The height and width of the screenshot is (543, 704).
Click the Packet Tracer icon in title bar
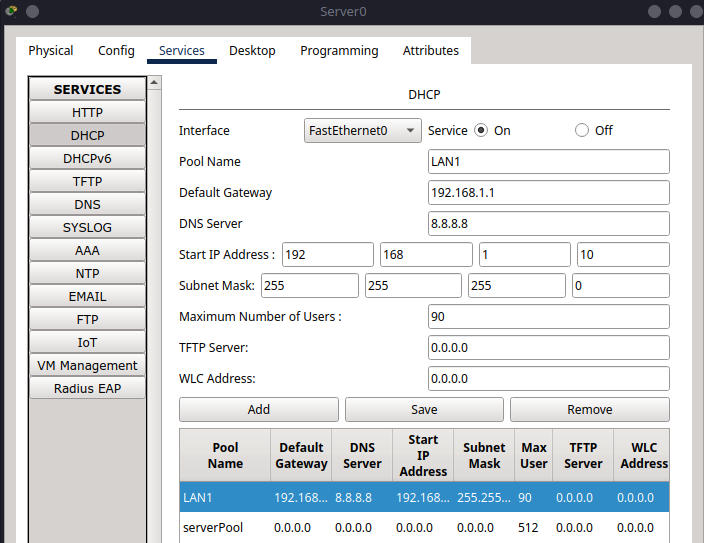(x=11, y=11)
